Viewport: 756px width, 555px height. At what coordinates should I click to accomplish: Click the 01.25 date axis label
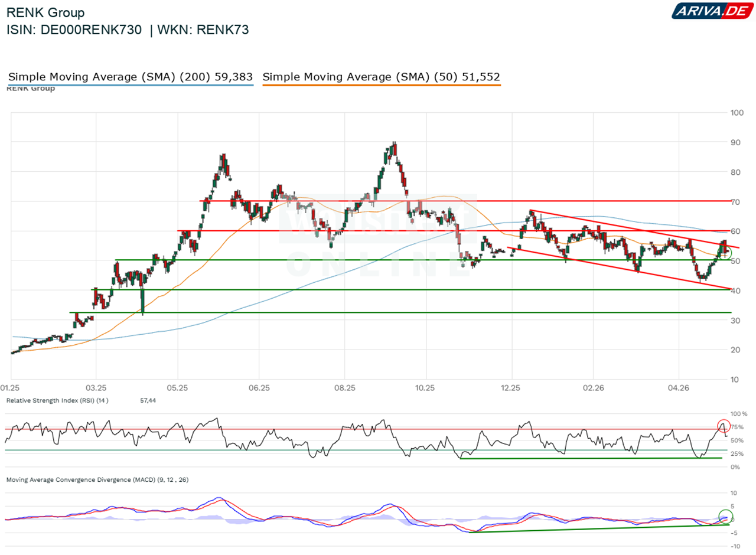(x=10, y=388)
